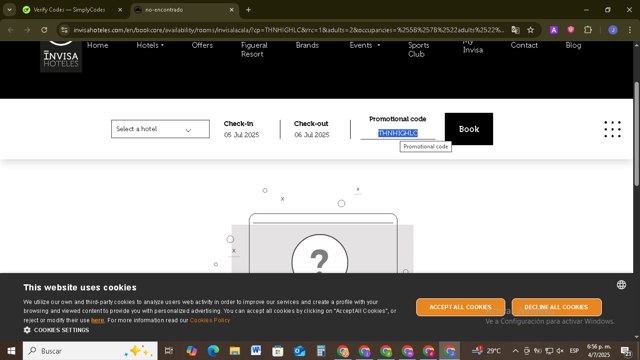Image resolution: width=640 pixels, height=360 pixels.
Task: Open the purple A extension icon
Action: point(554,30)
